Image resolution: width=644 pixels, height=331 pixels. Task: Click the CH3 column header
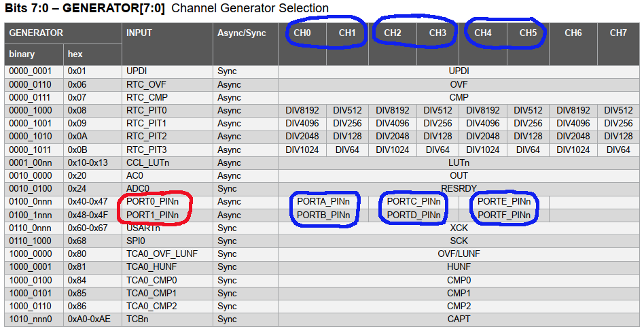coord(437,43)
